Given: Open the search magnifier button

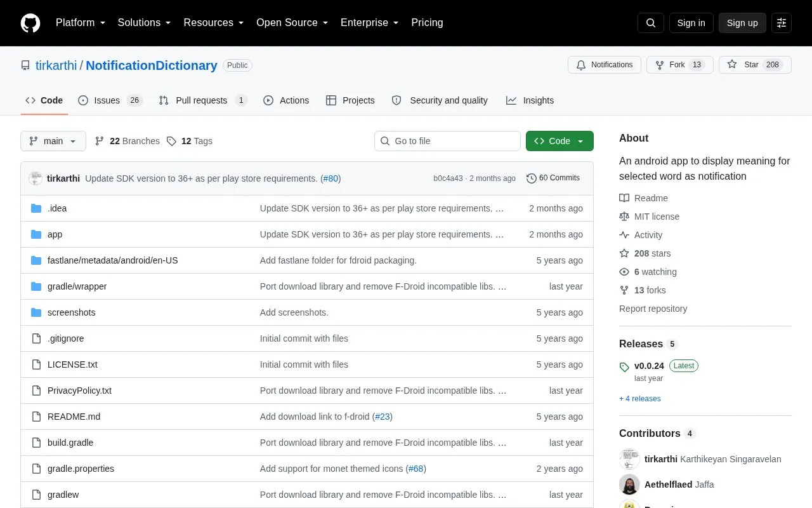Looking at the screenshot, I should point(651,23).
